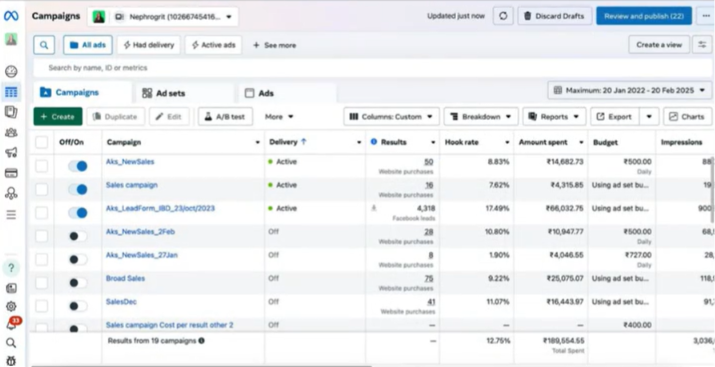Open the Reports dropdown
715x367 pixels.
(x=554, y=117)
